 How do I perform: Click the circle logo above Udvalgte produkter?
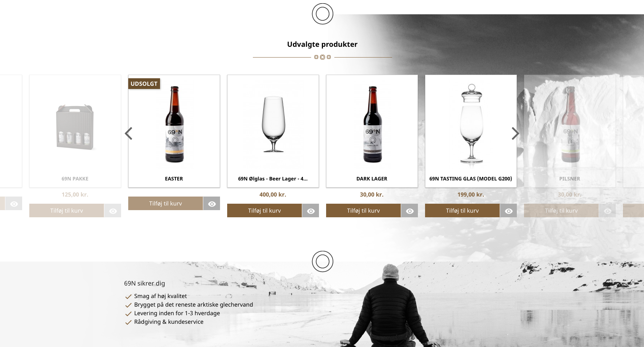tap(323, 14)
